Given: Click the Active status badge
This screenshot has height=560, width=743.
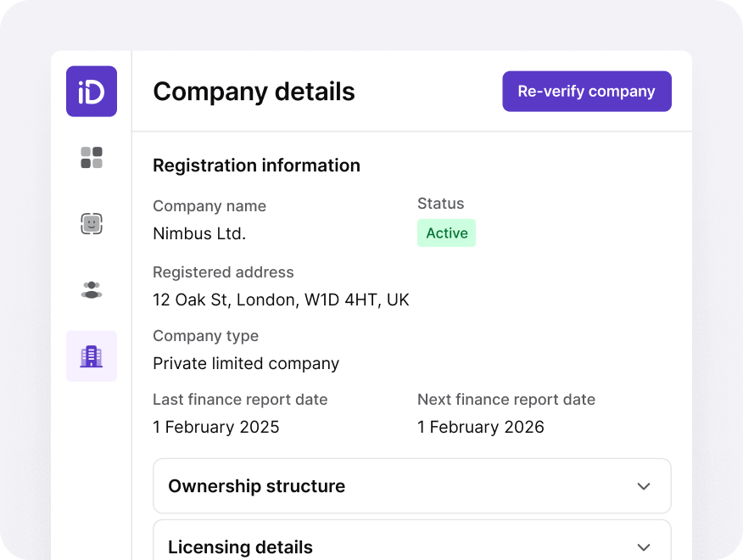Looking at the screenshot, I should (x=446, y=232).
